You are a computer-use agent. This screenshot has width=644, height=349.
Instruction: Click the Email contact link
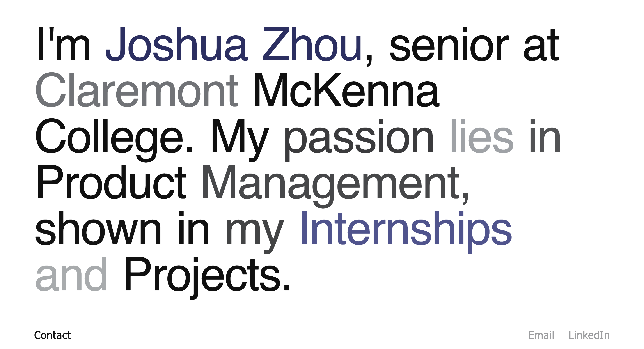541,335
